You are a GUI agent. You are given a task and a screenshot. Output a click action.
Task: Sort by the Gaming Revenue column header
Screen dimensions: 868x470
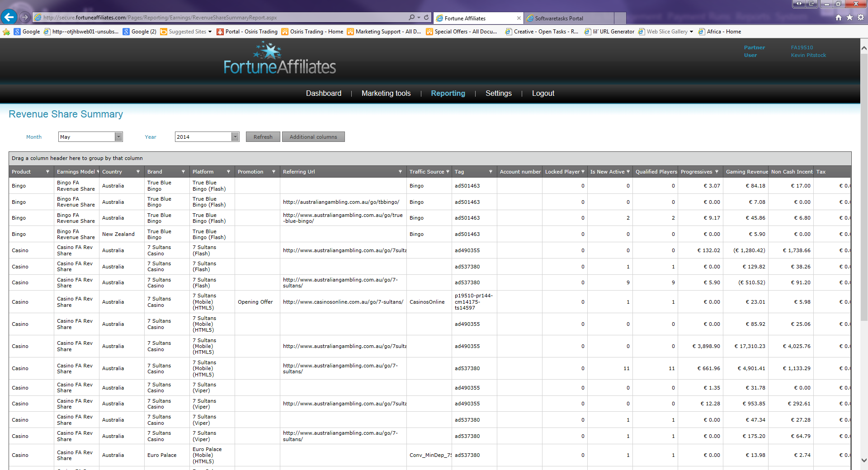[746, 172]
